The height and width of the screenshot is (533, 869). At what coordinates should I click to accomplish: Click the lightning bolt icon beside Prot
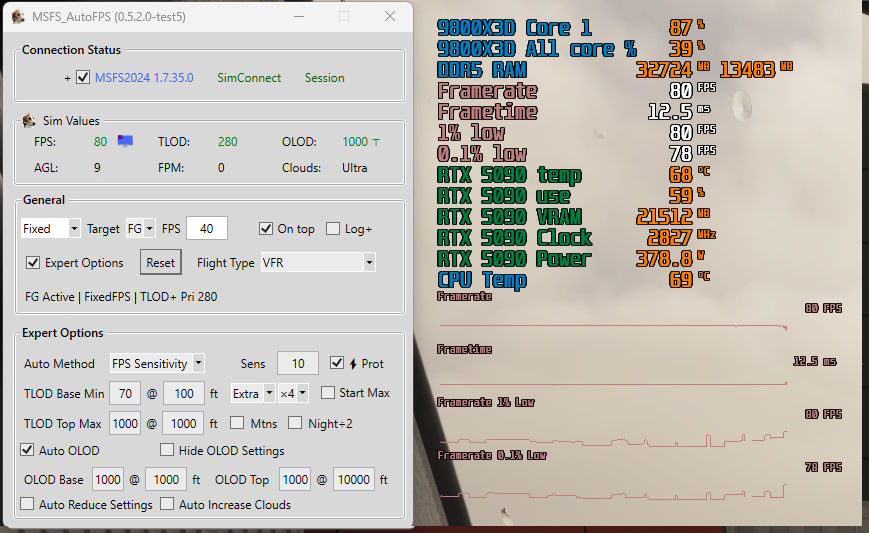click(x=353, y=363)
